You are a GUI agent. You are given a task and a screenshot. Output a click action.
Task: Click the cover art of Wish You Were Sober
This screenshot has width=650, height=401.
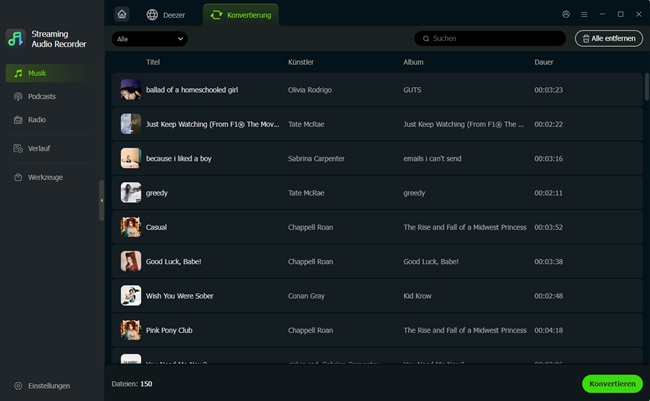(x=131, y=296)
